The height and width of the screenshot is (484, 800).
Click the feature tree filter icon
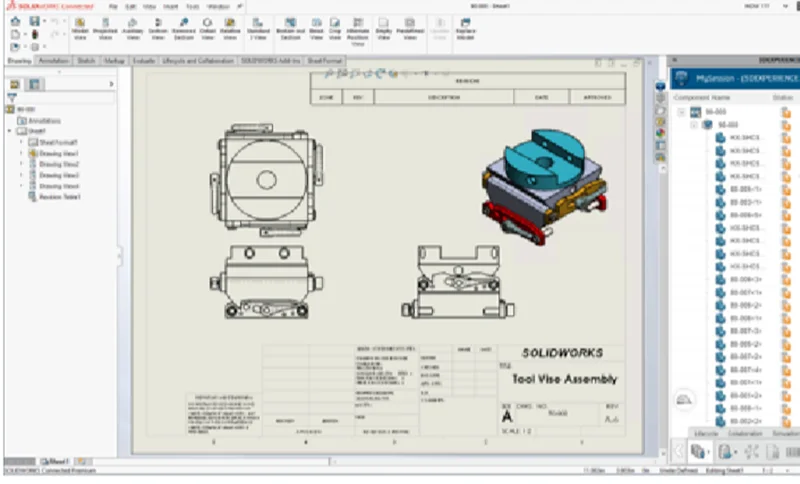point(12,97)
